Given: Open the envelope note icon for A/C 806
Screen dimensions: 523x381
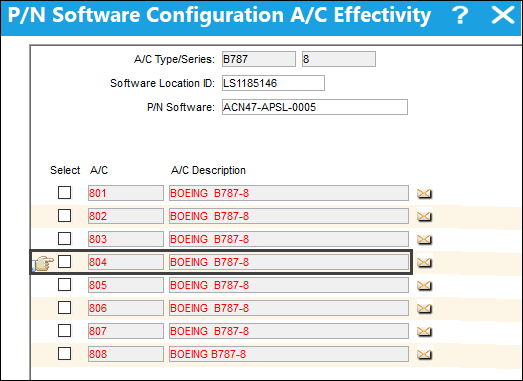Looking at the screenshot, I should coord(425,309).
